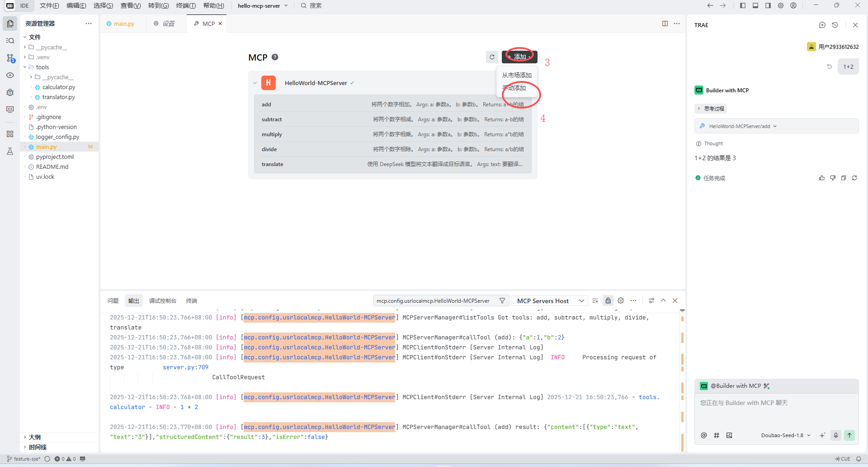Open the 文件(F) menu
Viewport: 868px width, 467px height.
pyautogui.click(x=49, y=5)
